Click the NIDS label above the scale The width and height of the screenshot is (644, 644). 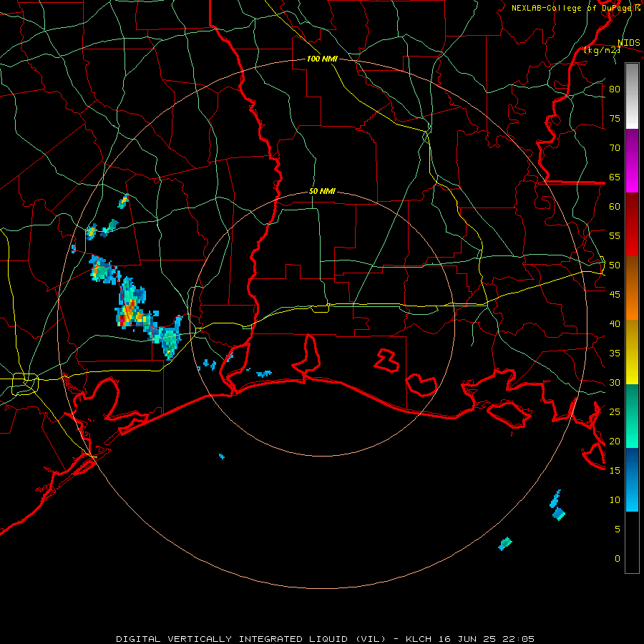click(x=629, y=42)
